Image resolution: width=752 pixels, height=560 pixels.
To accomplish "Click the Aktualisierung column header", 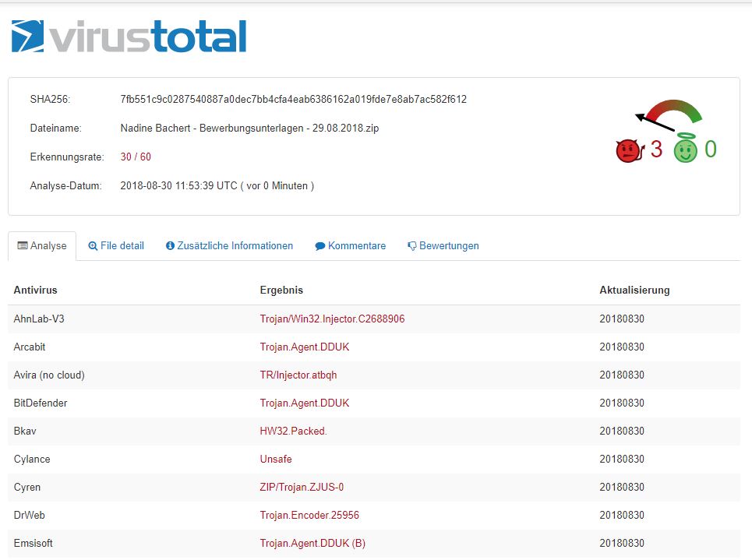I will pos(634,290).
